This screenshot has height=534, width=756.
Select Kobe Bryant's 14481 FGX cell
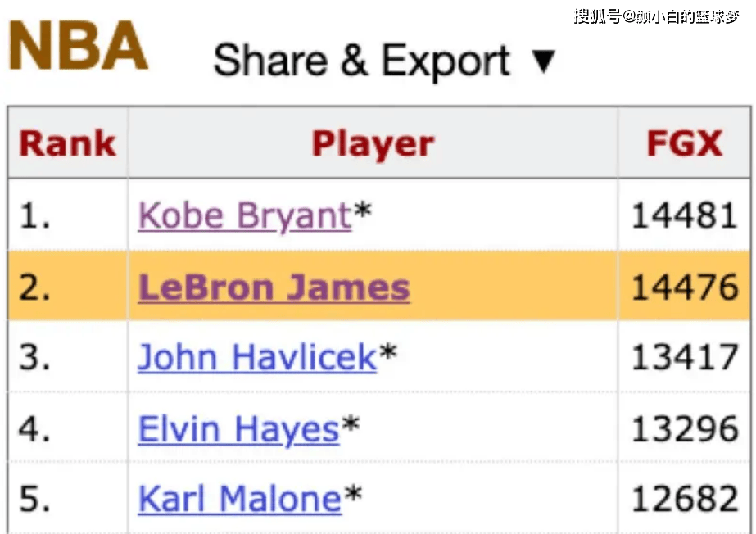click(x=685, y=215)
